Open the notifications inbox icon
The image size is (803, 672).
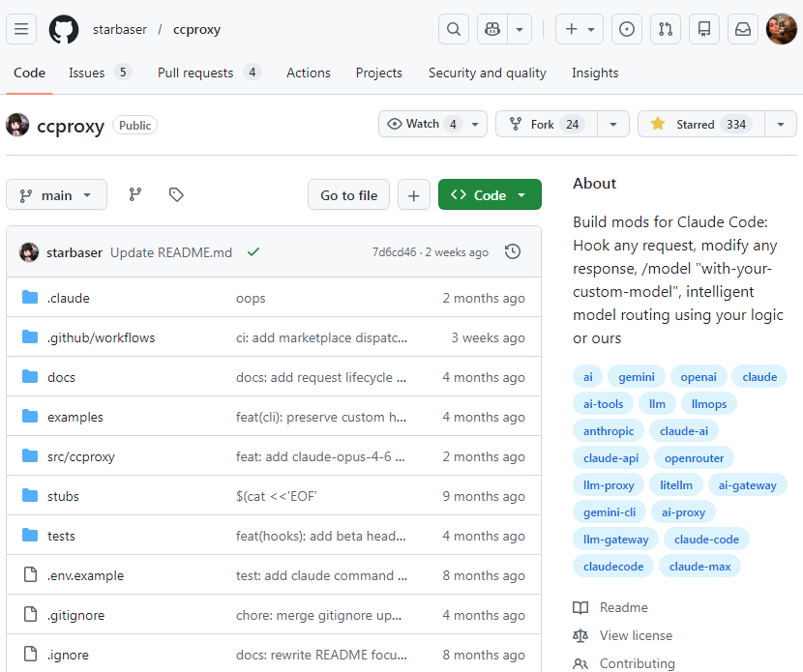(x=743, y=29)
